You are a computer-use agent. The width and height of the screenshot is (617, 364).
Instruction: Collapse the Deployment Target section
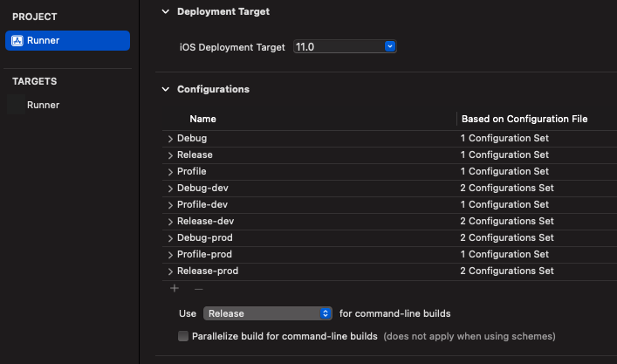click(166, 12)
